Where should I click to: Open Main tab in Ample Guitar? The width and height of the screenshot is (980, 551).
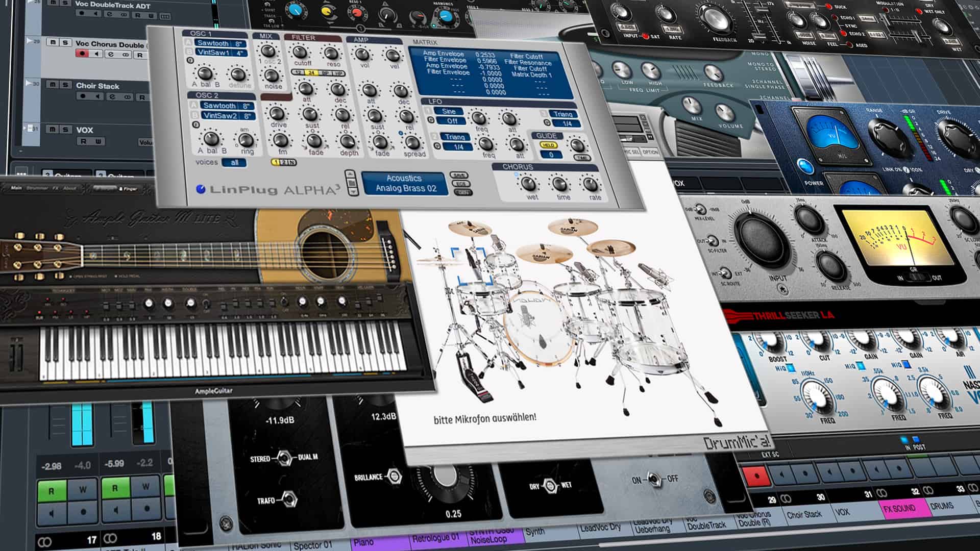pyautogui.click(x=16, y=188)
